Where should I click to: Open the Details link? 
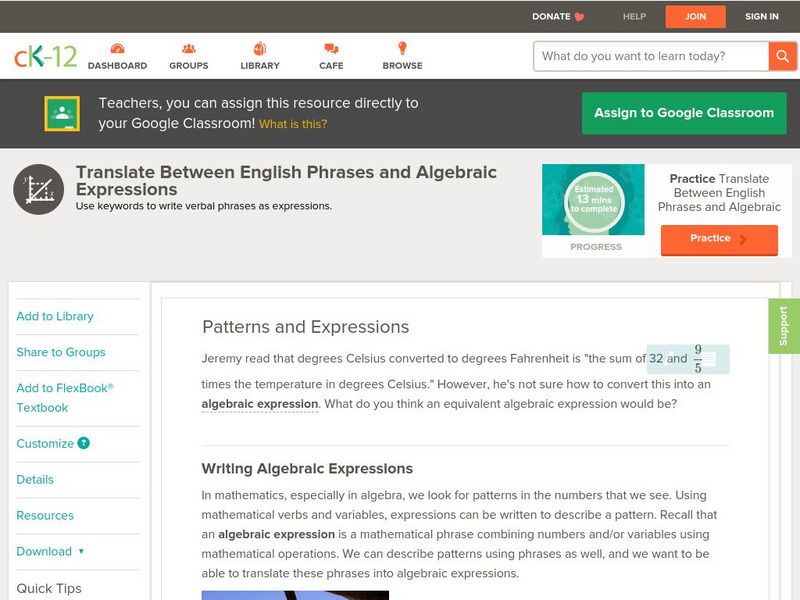pos(35,480)
